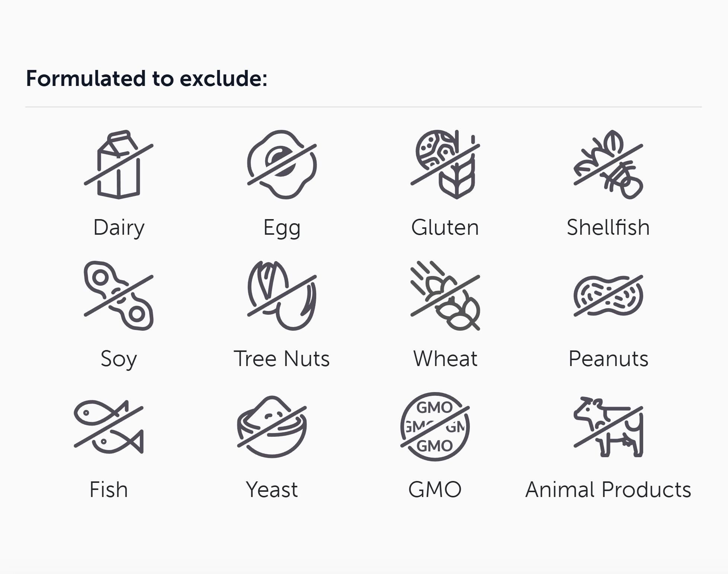728x574 pixels.
Task: Select the 'Tree Nuts' text label
Action: pos(282,359)
